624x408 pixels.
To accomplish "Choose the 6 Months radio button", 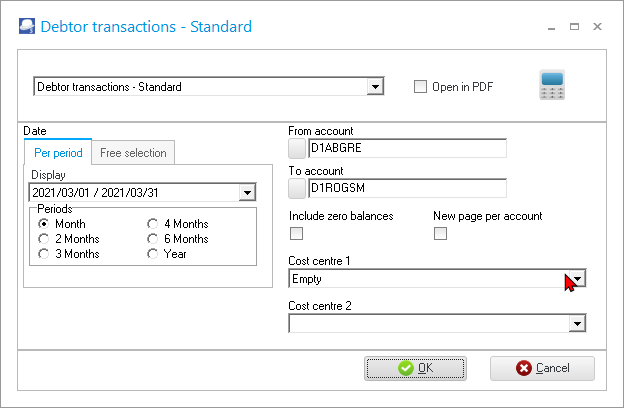I will [x=153, y=239].
